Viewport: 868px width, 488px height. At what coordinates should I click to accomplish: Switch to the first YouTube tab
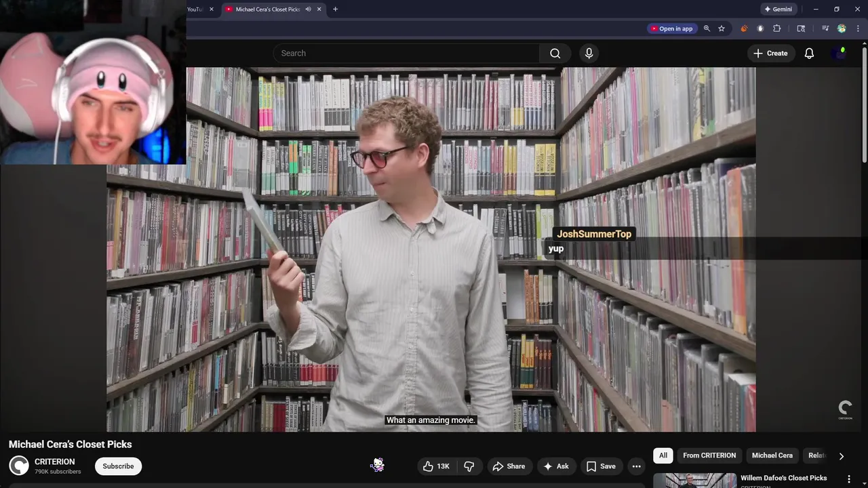(x=196, y=9)
